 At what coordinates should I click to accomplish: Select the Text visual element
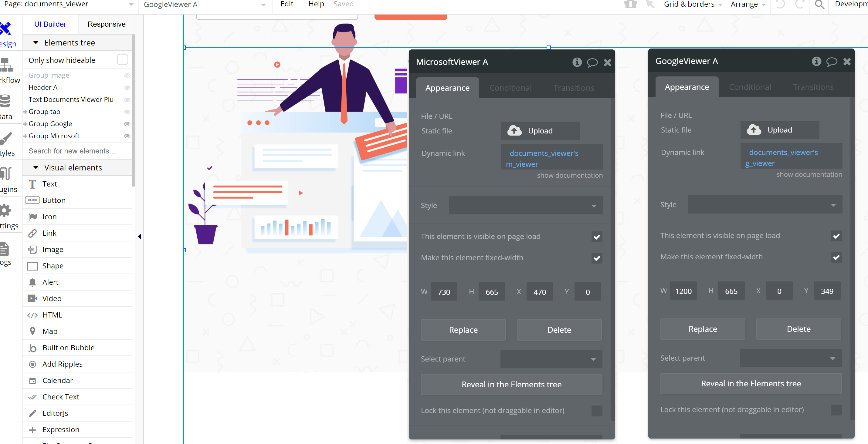77,184
